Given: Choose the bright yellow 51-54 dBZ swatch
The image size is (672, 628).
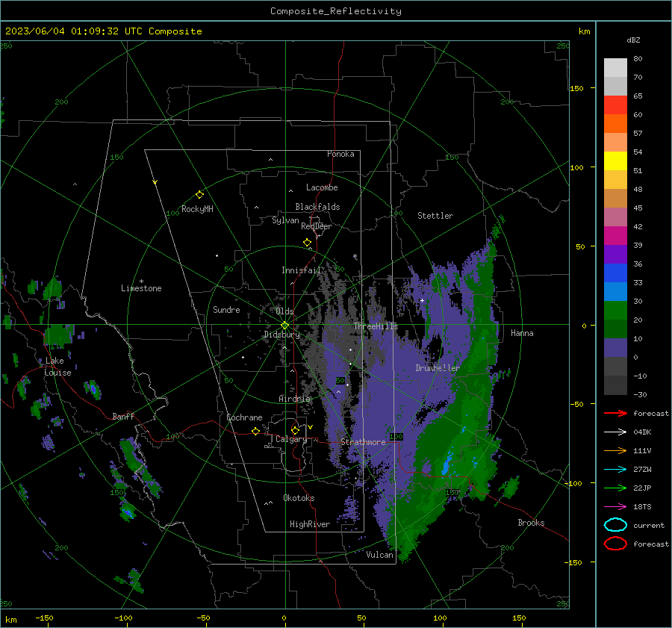Looking at the screenshot, I should coord(615,161).
